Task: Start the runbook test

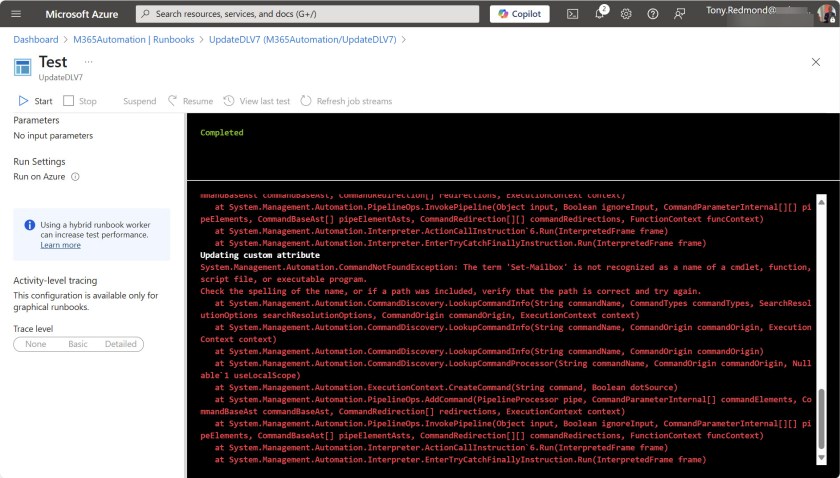Action: tap(35, 101)
